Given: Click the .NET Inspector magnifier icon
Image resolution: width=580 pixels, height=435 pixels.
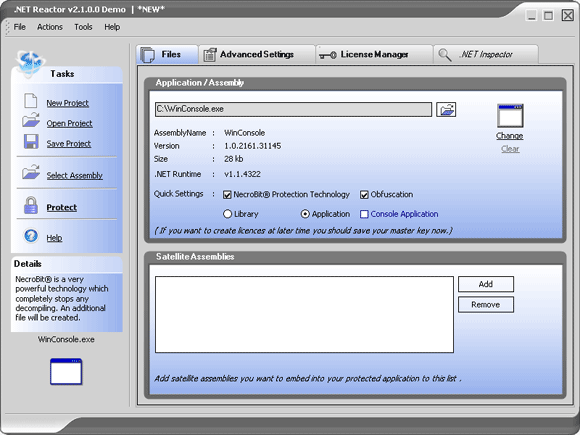Looking at the screenshot, I should coord(445,55).
